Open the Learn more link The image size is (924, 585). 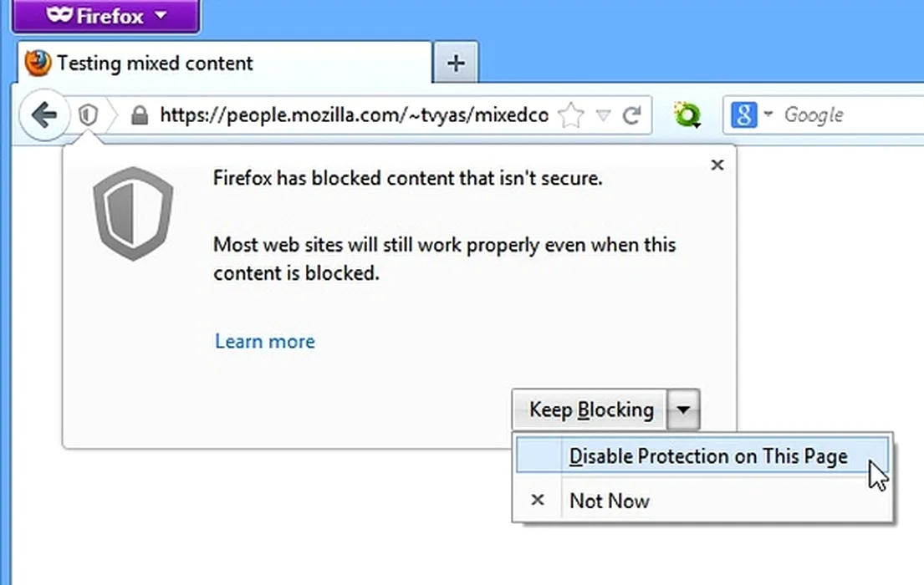264,341
